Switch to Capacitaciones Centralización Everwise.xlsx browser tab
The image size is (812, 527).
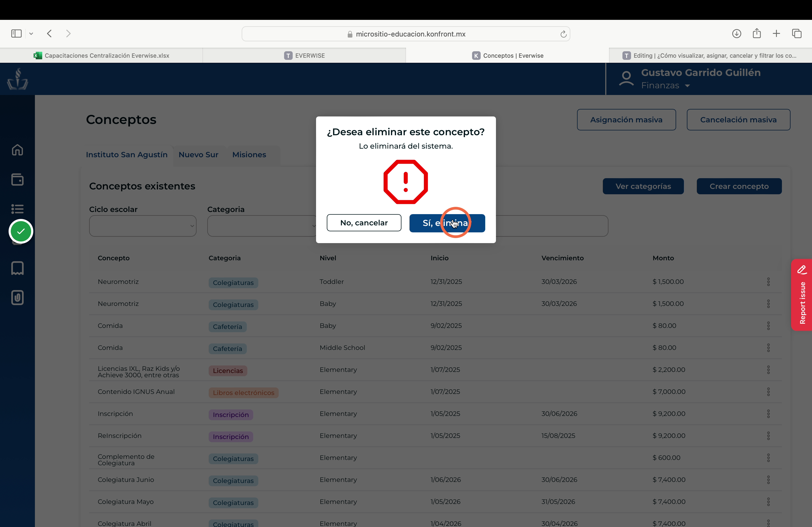click(101, 56)
